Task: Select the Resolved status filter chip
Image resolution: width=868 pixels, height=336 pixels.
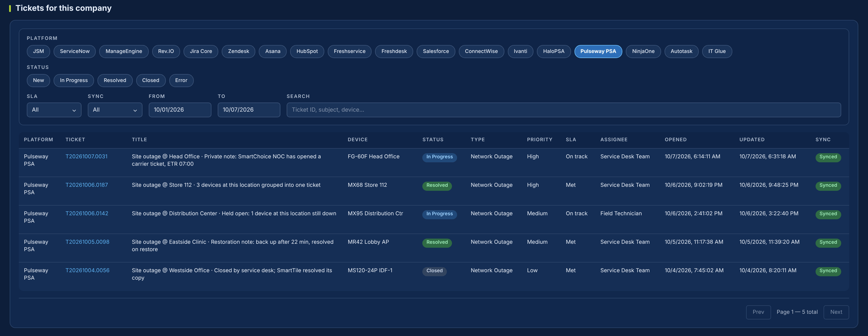Action: [115, 80]
